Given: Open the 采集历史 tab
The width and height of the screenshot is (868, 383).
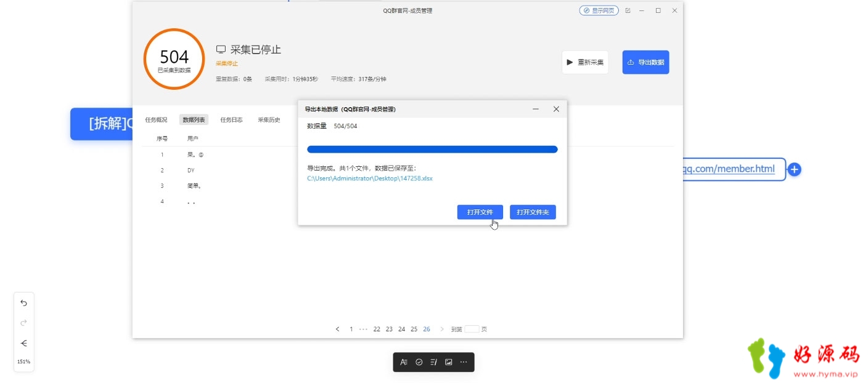Looking at the screenshot, I should click(269, 119).
